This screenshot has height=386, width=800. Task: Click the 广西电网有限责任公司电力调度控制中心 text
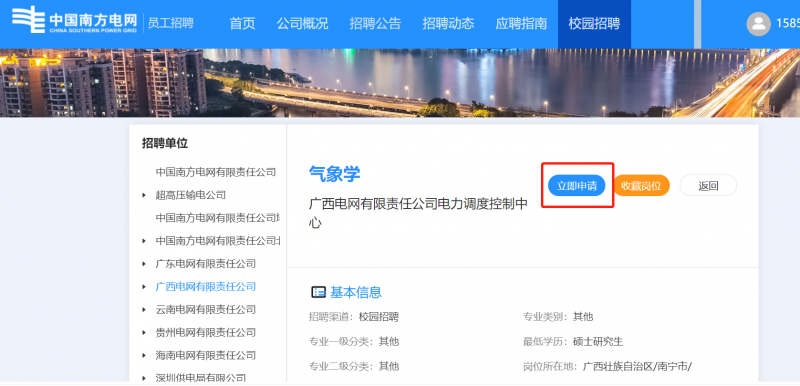pyautogui.click(x=418, y=213)
